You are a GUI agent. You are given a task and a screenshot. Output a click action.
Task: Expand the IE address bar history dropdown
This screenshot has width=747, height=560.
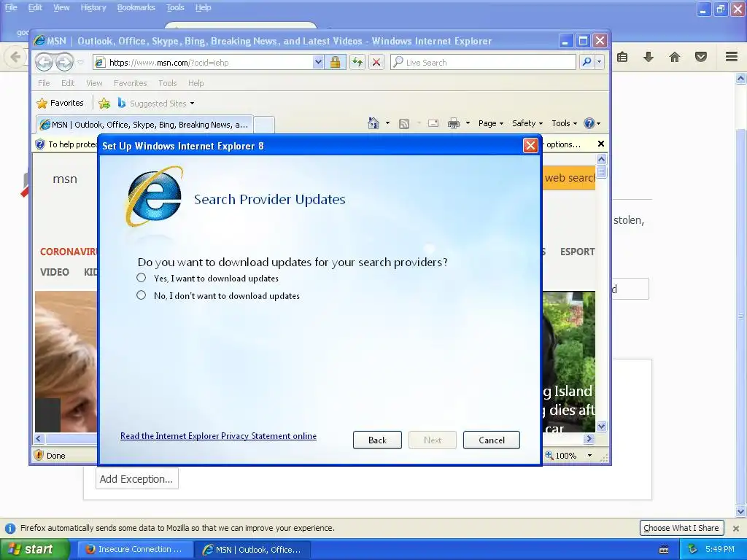(318, 63)
